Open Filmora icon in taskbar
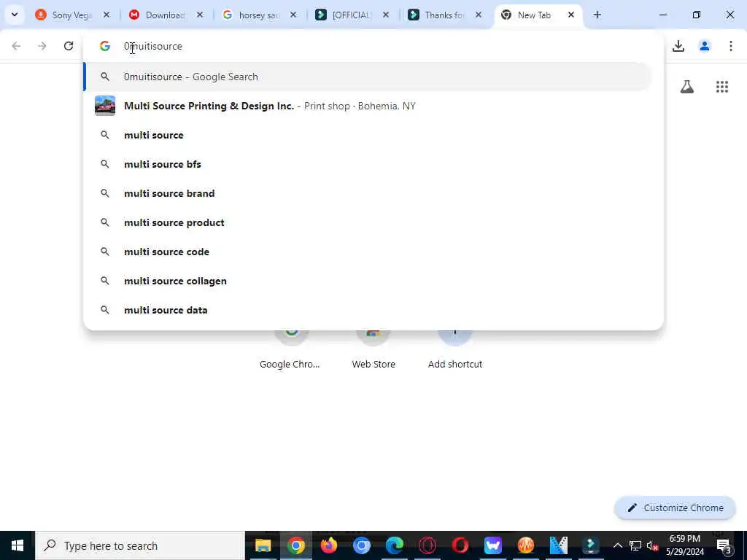This screenshot has width=747, height=560. (591, 545)
